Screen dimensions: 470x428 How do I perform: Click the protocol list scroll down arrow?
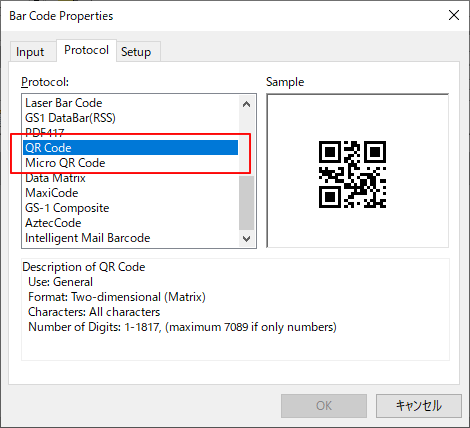click(247, 239)
